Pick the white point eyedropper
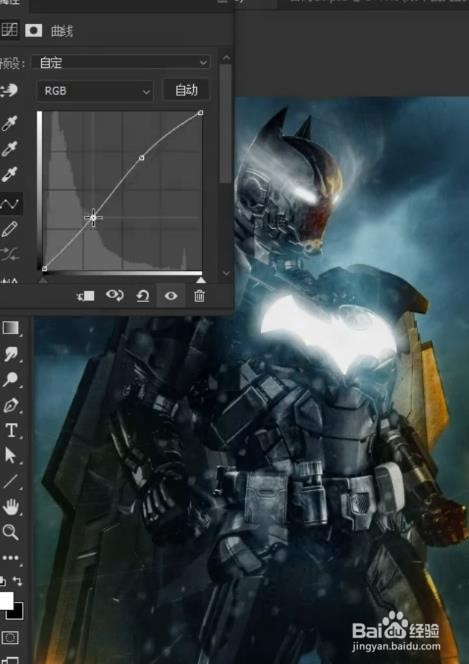The height and width of the screenshot is (664, 469). tap(10, 174)
